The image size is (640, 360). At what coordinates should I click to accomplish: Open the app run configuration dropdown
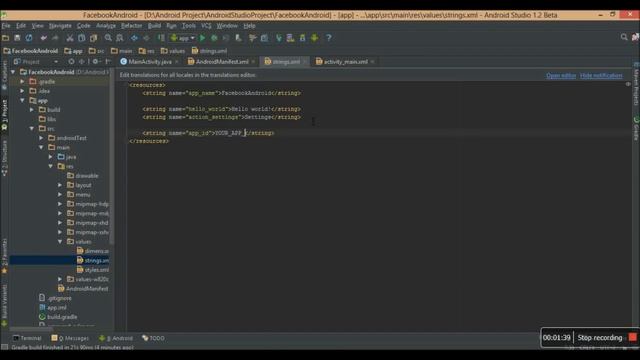tap(183, 38)
